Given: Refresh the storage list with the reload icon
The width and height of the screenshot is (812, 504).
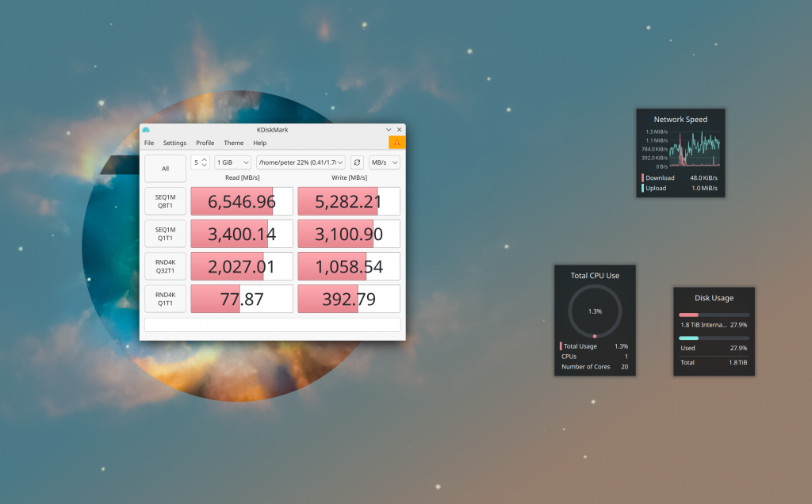Looking at the screenshot, I should pos(357,162).
